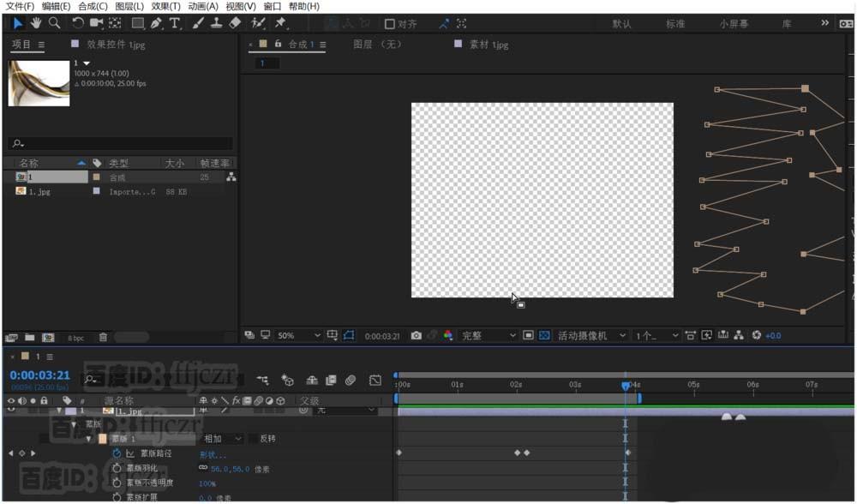Select the Hand tool in toolbar
This screenshot has height=504, width=857.
pyautogui.click(x=36, y=23)
